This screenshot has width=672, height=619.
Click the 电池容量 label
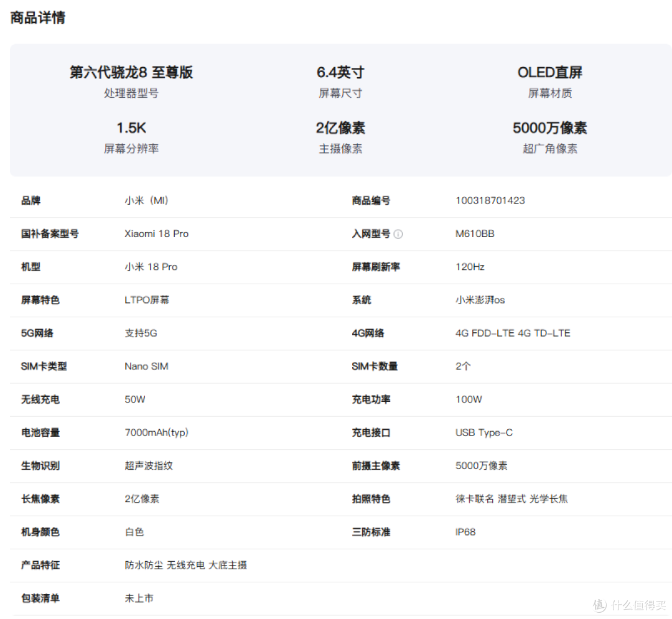[x=40, y=432]
